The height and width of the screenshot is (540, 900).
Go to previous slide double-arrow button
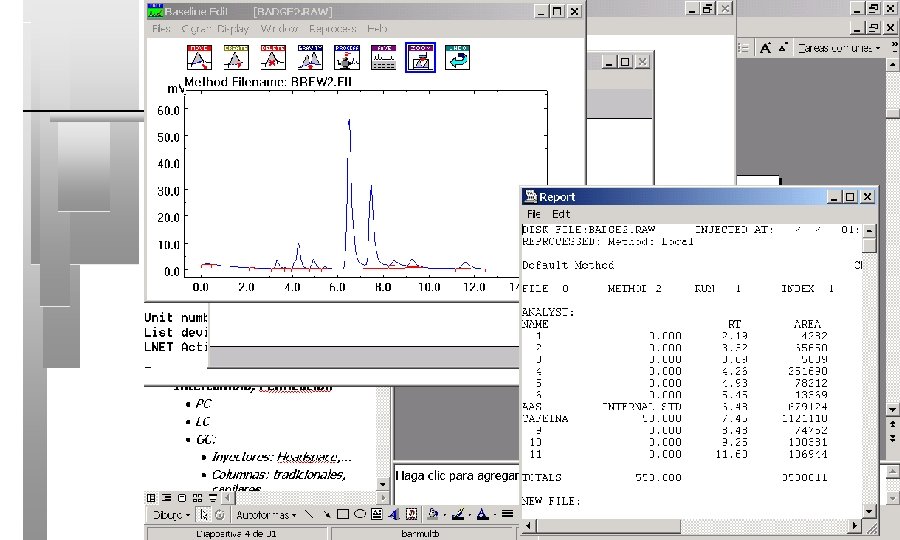pos(893,424)
